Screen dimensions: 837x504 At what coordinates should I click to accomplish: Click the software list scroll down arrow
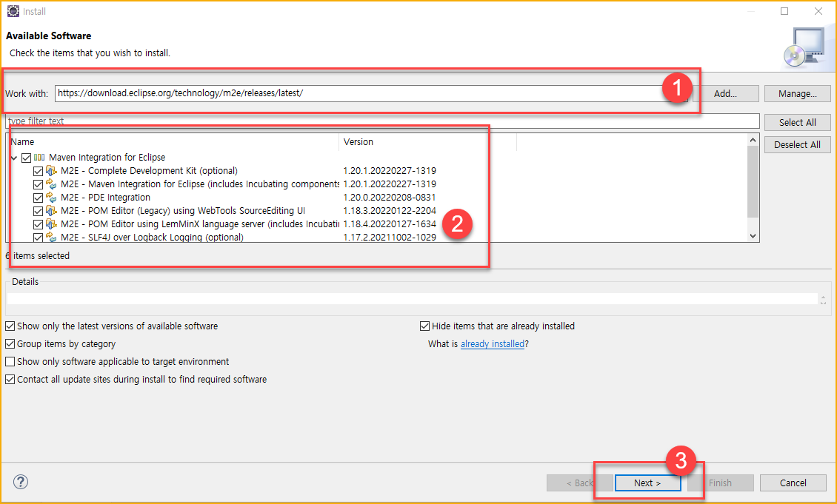click(753, 236)
